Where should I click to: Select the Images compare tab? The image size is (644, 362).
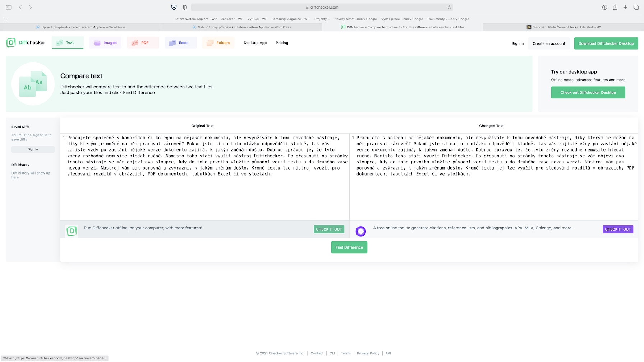(105, 43)
